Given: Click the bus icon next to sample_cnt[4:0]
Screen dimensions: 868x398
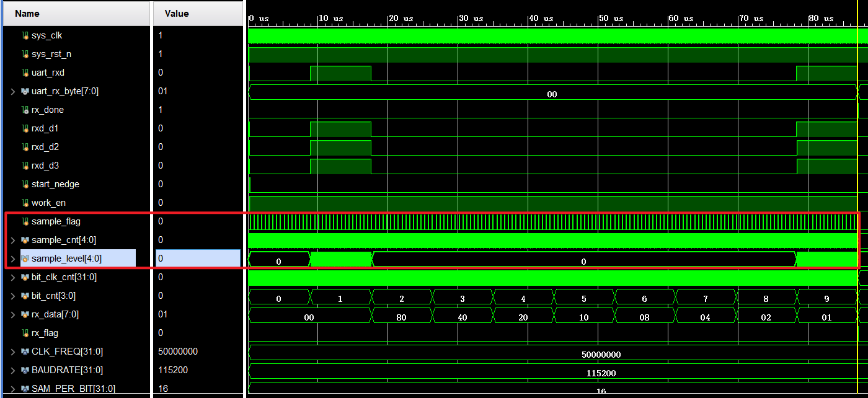Looking at the screenshot, I should (x=25, y=240).
